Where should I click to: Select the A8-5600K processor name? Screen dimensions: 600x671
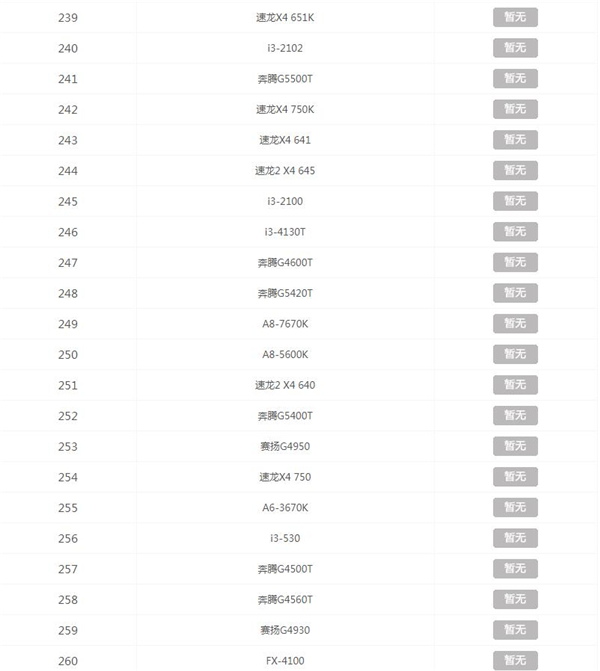click(x=285, y=354)
